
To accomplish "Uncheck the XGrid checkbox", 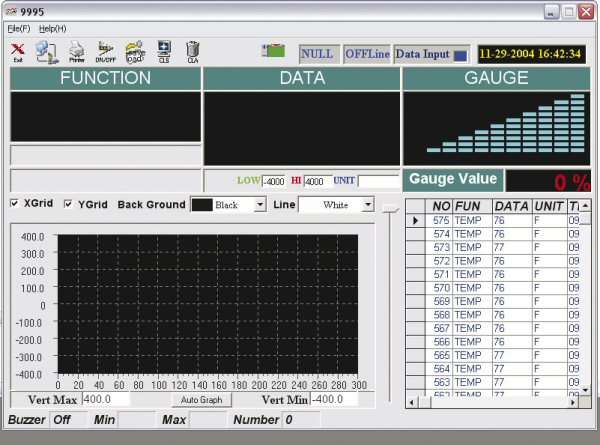I will (14, 204).
